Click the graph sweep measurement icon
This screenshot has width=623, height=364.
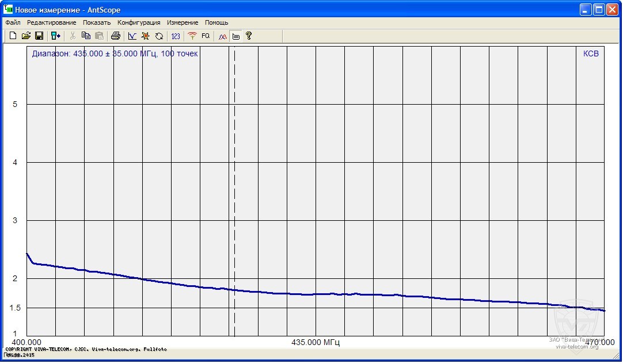click(x=132, y=36)
